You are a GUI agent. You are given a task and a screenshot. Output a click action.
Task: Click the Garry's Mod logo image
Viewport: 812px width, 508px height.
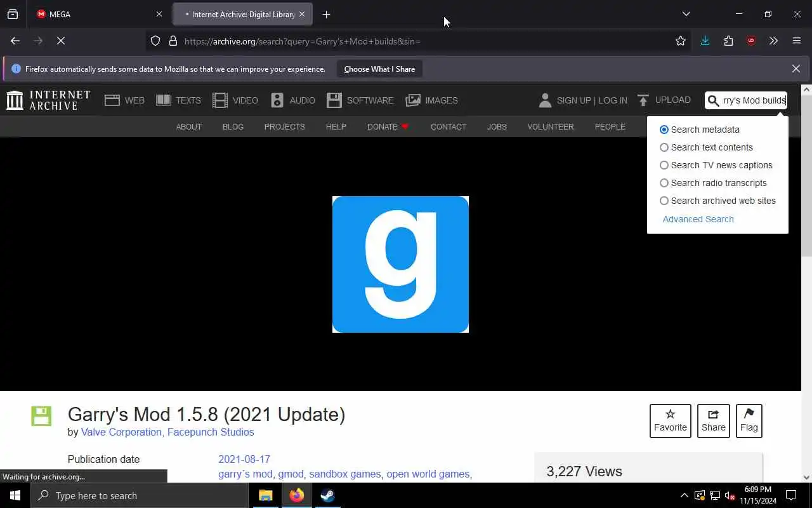click(x=400, y=264)
